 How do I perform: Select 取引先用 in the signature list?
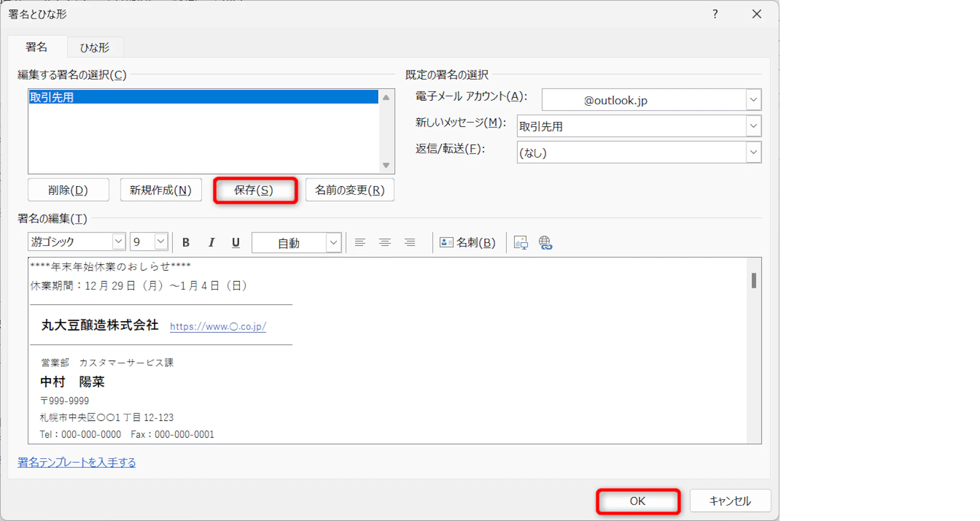pyautogui.click(x=52, y=97)
